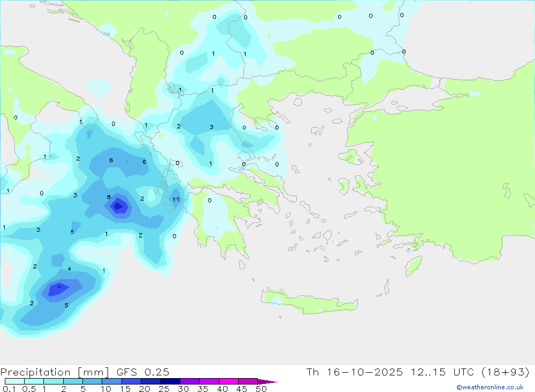This screenshot has width=535, height=392.
Task: Click the '50' legend scale label
Action: (261, 389)
